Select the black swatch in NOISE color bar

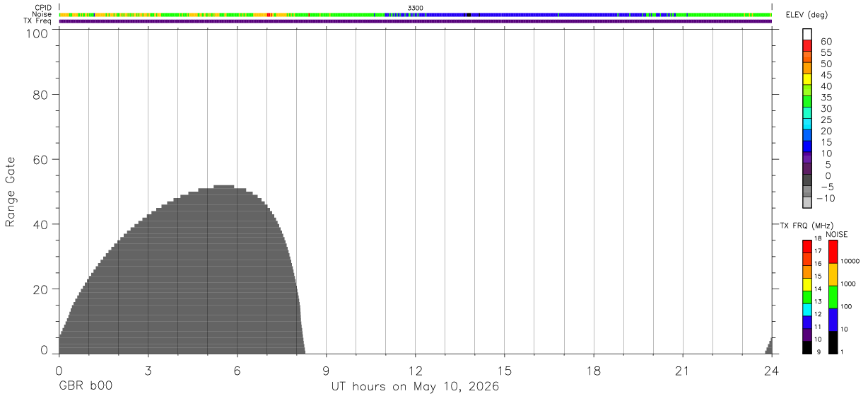click(833, 342)
